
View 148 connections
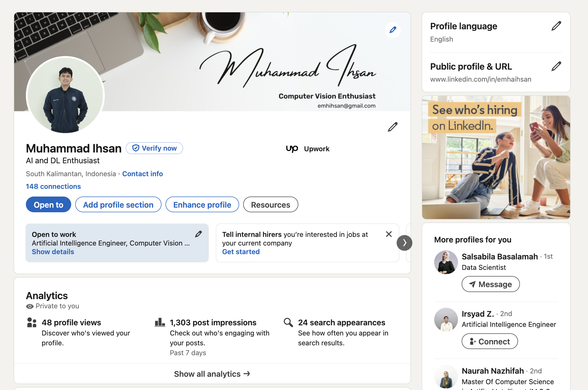tap(53, 186)
